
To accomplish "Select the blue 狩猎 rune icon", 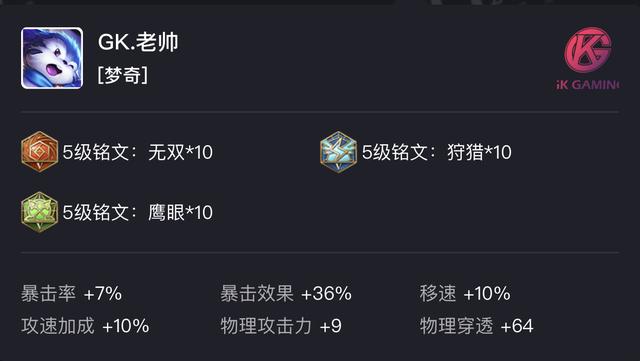I will (338, 152).
